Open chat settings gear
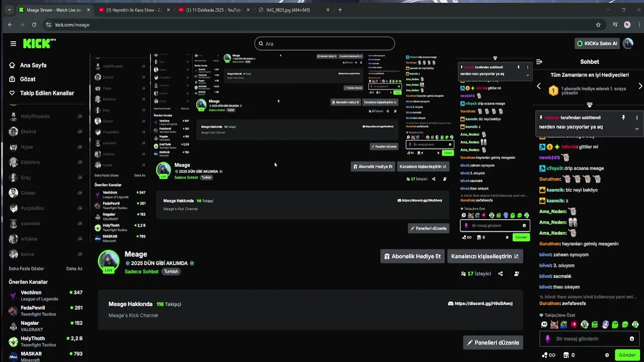Image resolution: width=644 pixels, height=362 pixels. coord(607,355)
